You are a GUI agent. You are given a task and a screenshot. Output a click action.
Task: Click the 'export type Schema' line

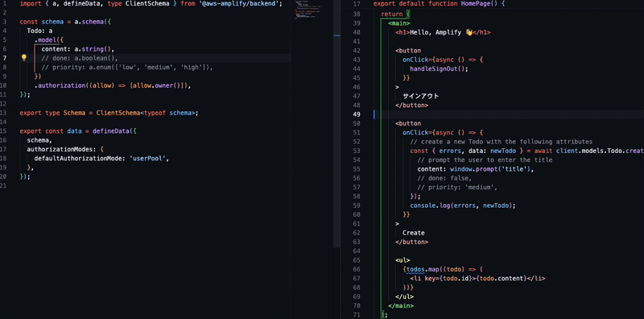109,113
